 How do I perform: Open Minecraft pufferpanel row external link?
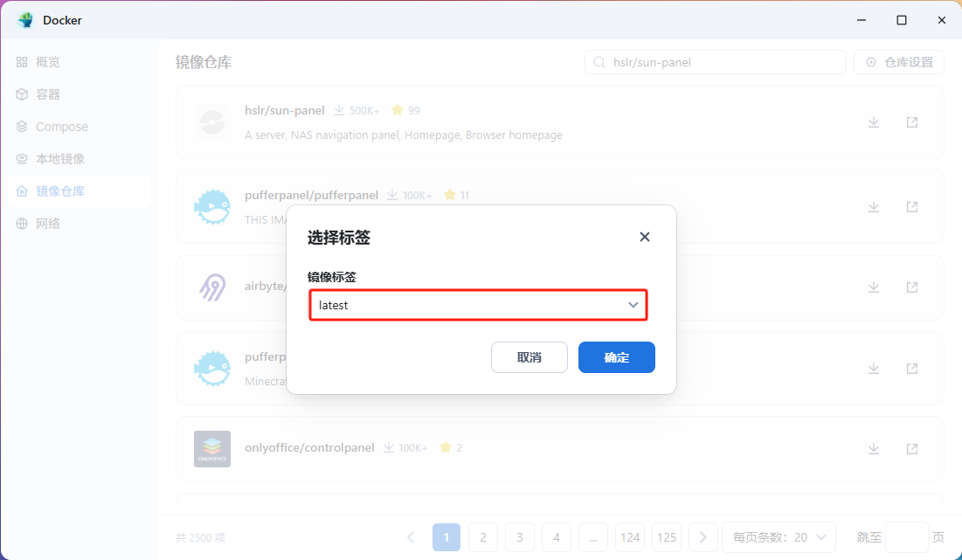(x=912, y=369)
